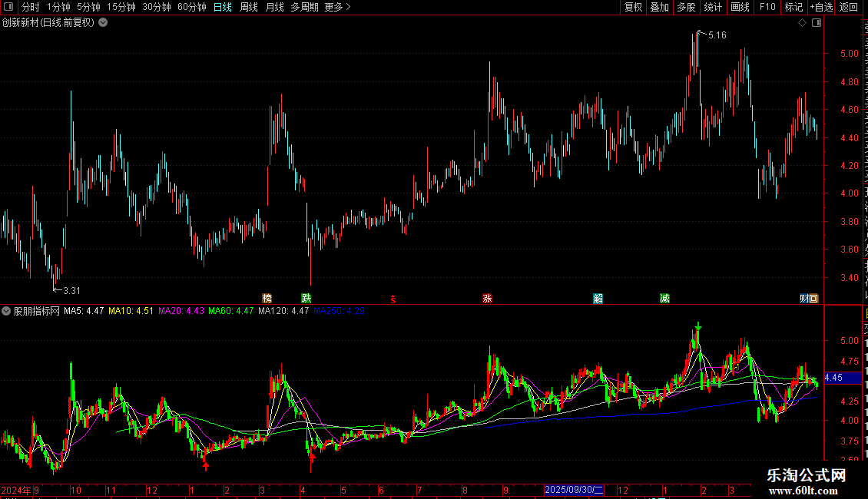This screenshot has width=868, height=499.
Task: Click the 复权 adjustment button
Action: click(x=633, y=7)
